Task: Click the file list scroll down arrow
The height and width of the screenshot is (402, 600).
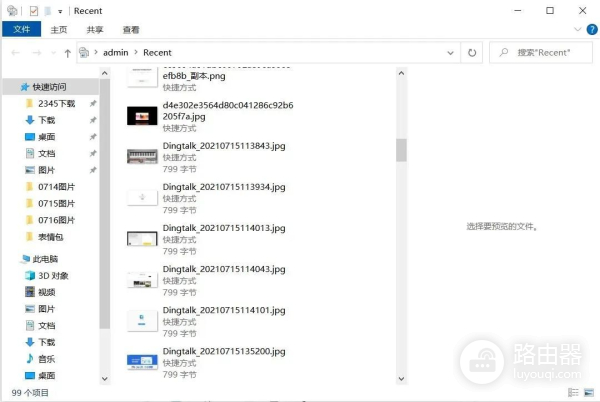Action: tap(401, 379)
